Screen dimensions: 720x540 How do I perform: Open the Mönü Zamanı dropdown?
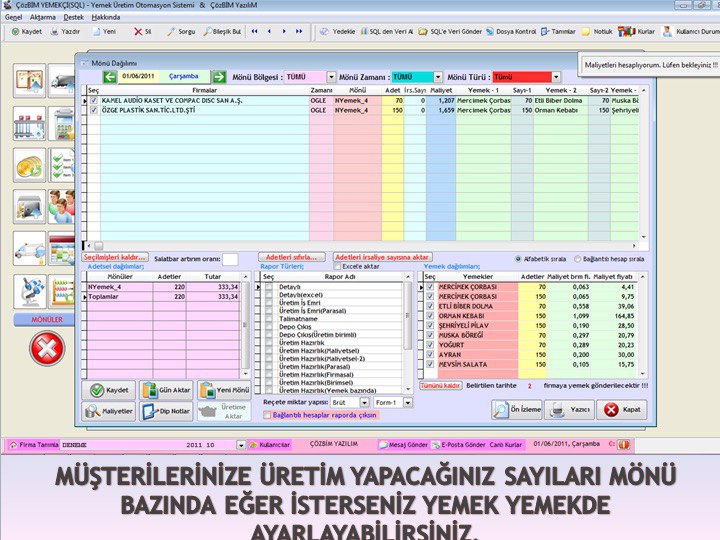(439, 77)
